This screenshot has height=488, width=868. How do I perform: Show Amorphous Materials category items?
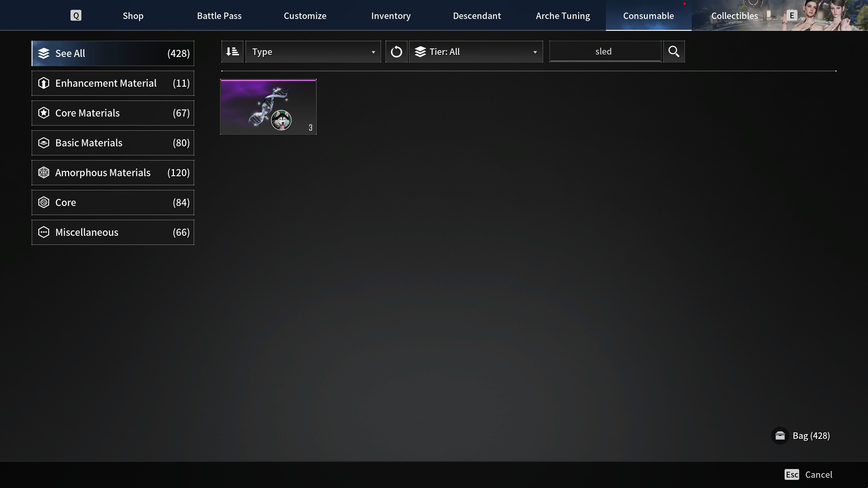point(113,172)
